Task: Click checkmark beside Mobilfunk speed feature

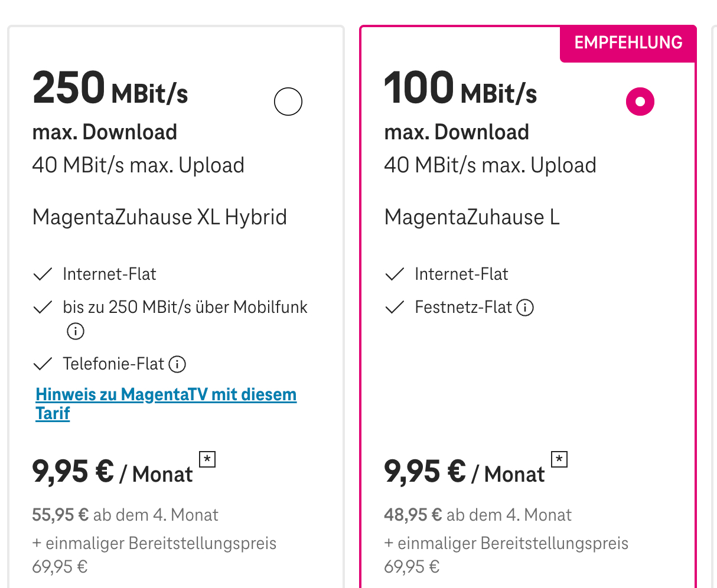Action: 43,308
